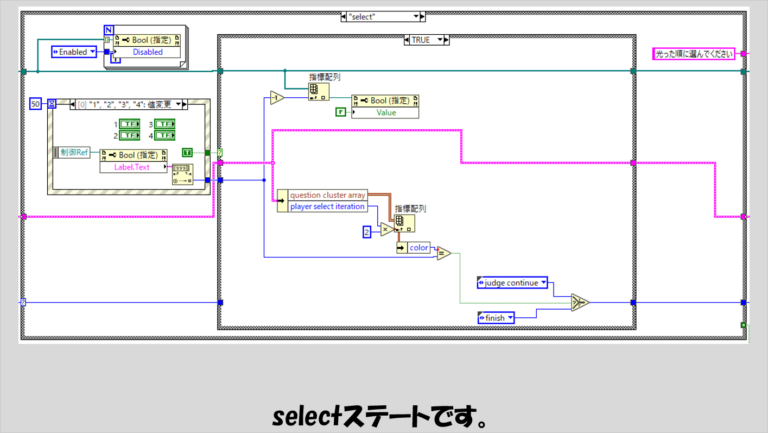Screen dimensions: 768x433
Task: Click the Index Array node near question cluster array
Action: pos(405,223)
